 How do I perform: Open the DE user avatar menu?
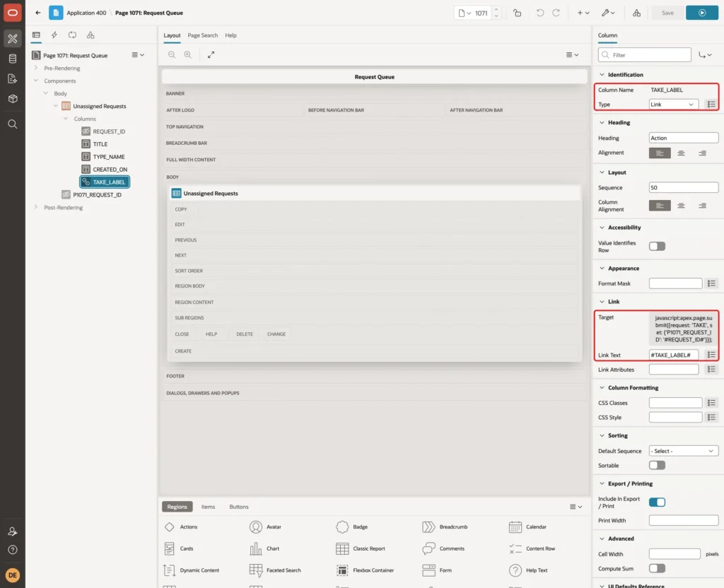pyautogui.click(x=13, y=575)
